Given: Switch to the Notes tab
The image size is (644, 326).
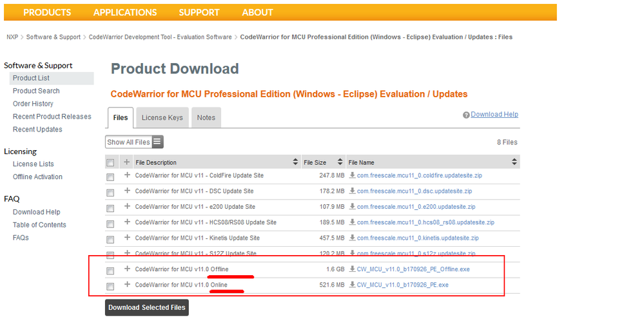Looking at the screenshot, I should coord(206,117).
